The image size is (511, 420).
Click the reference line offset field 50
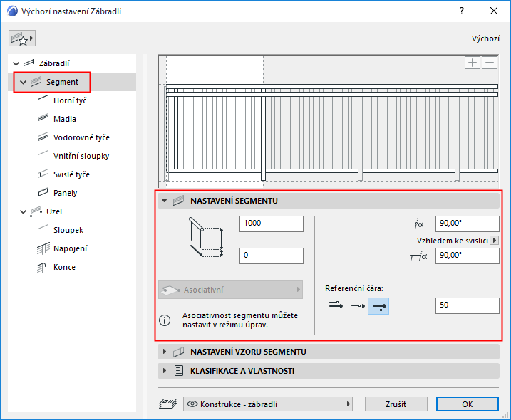coord(467,305)
